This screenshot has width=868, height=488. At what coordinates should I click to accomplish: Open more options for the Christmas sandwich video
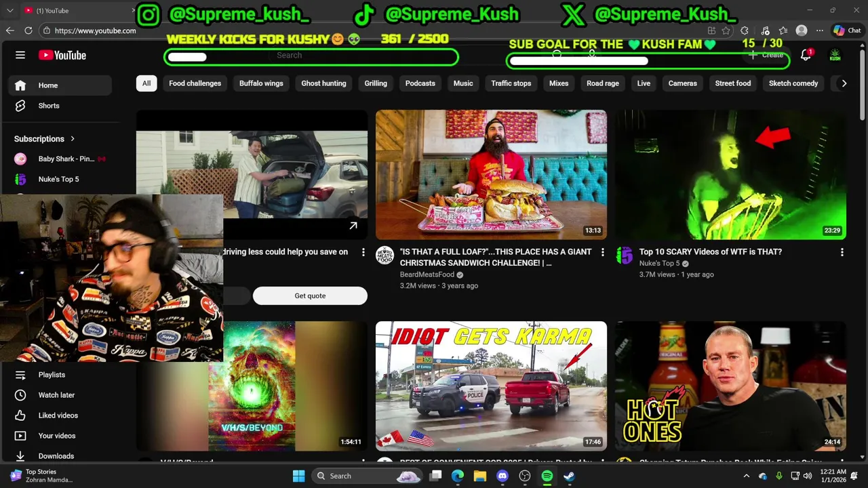(602, 252)
